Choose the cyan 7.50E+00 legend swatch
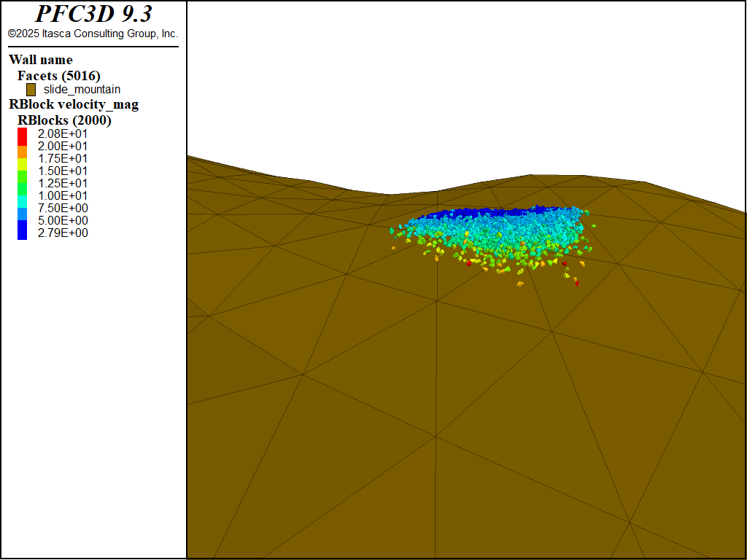The height and width of the screenshot is (560, 747). coord(22,209)
